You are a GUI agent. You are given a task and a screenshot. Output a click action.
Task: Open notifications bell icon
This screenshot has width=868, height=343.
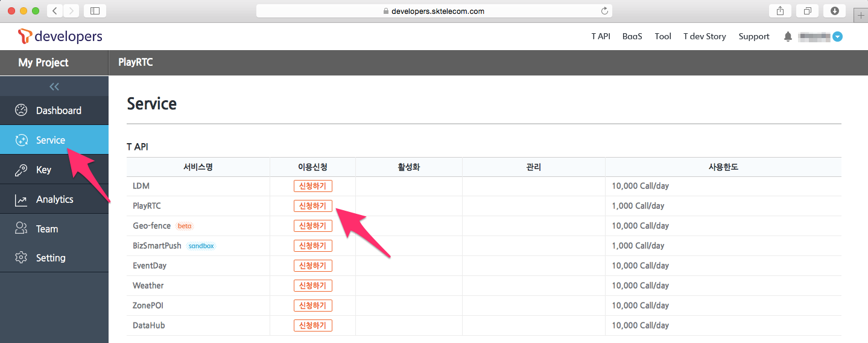[788, 37]
